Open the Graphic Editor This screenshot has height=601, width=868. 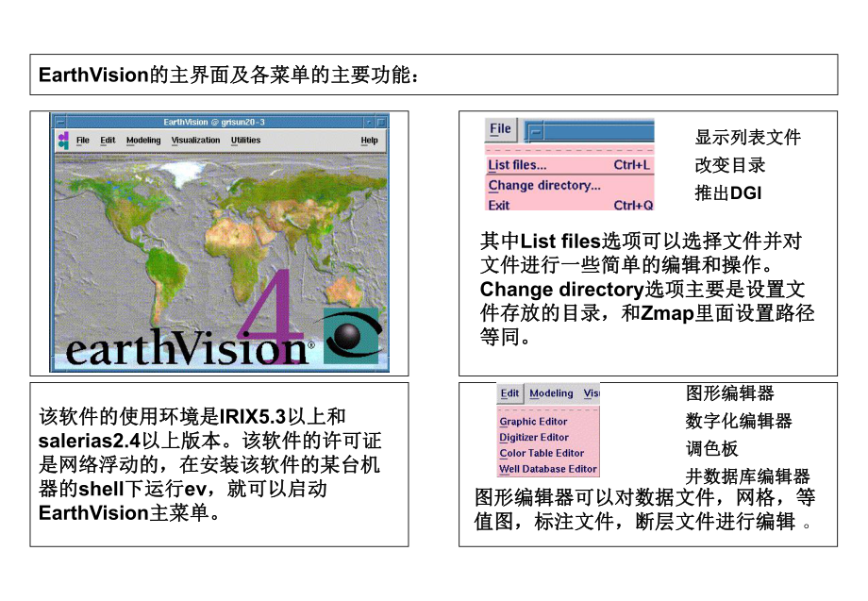click(x=533, y=421)
